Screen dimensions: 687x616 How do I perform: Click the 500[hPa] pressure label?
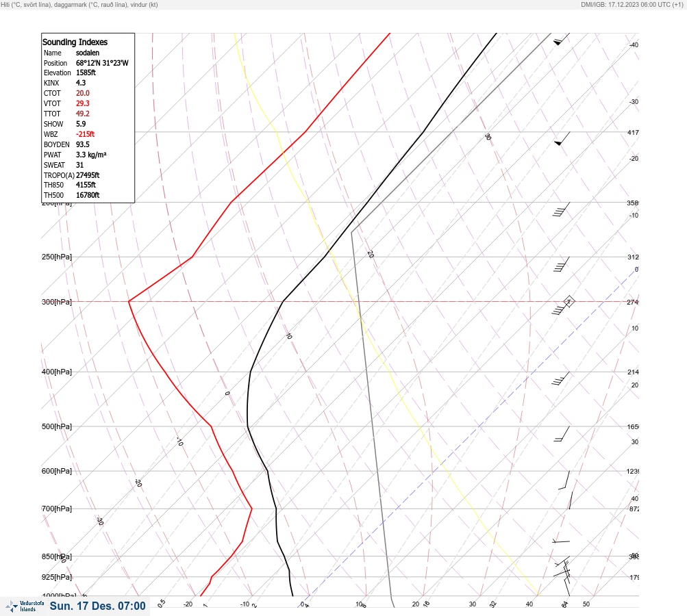57,426
